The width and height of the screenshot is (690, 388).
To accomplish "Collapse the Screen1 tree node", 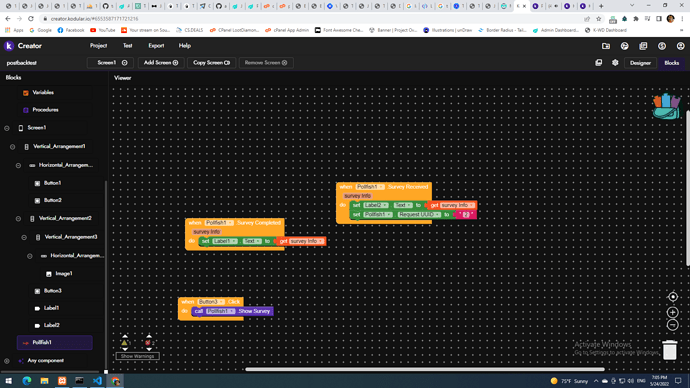I will click(x=7, y=128).
